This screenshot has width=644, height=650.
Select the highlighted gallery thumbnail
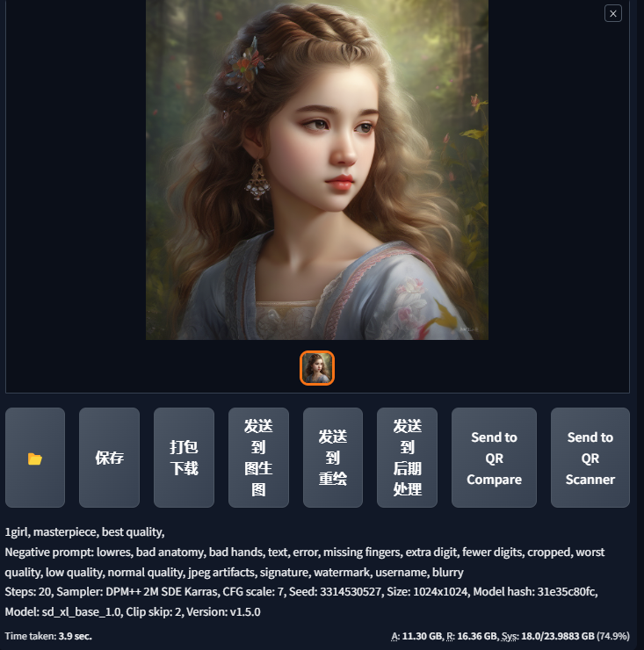pos(317,368)
